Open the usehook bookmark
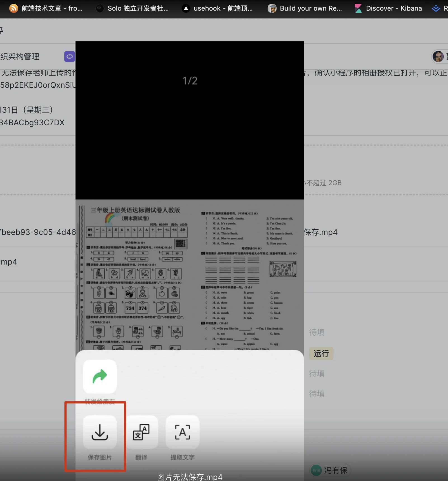This screenshot has width=448, height=481. pyautogui.click(x=217, y=8)
